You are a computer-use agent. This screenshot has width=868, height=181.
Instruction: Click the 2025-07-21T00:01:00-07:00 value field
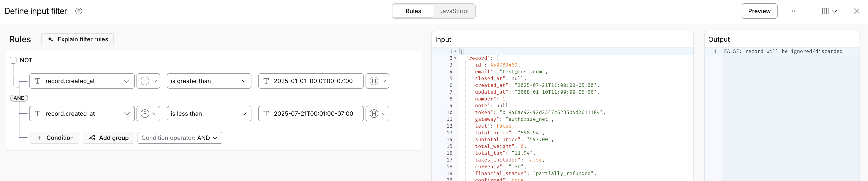[313, 114]
